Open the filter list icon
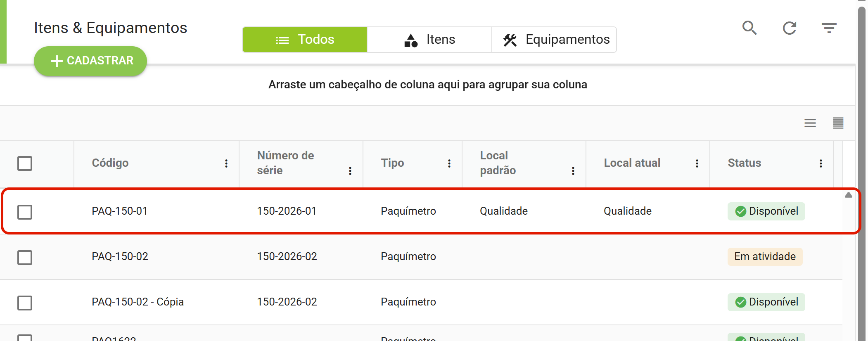 [x=829, y=28]
